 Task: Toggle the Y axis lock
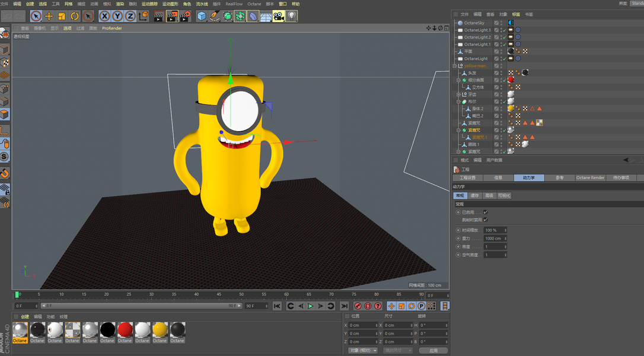[x=117, y=17]
